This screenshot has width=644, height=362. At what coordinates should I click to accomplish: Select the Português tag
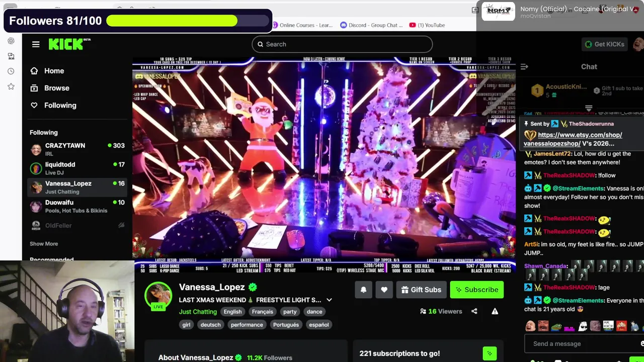[x=286, y=325]
